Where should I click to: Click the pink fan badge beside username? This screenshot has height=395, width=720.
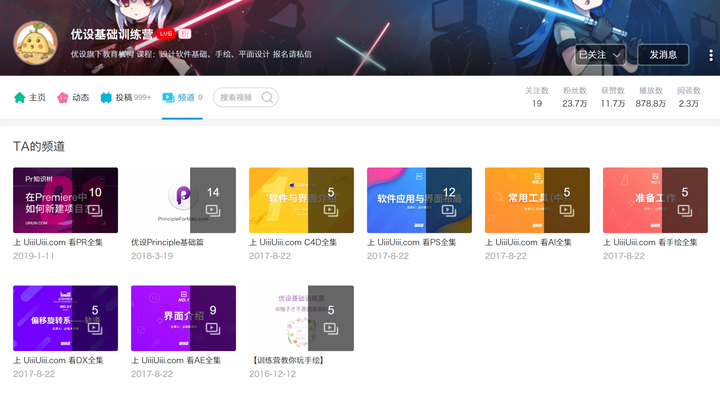click(x=185, y=34)
